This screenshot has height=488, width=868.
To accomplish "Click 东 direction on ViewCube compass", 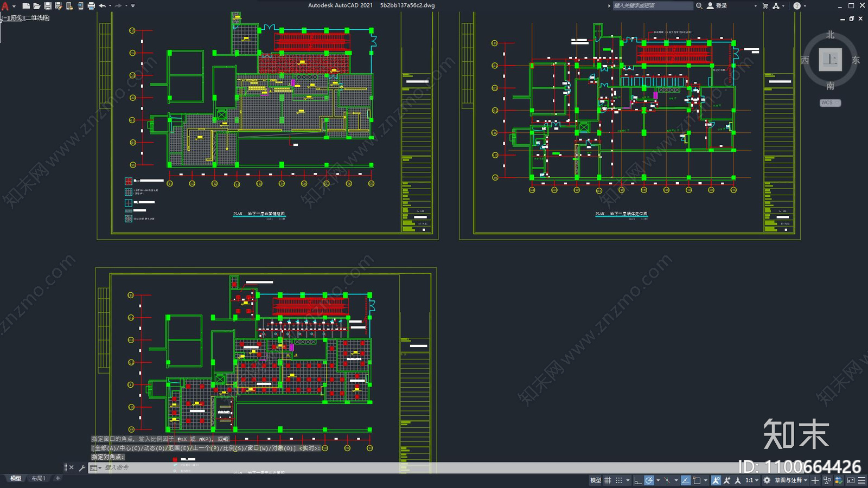I will coord(856,60).
